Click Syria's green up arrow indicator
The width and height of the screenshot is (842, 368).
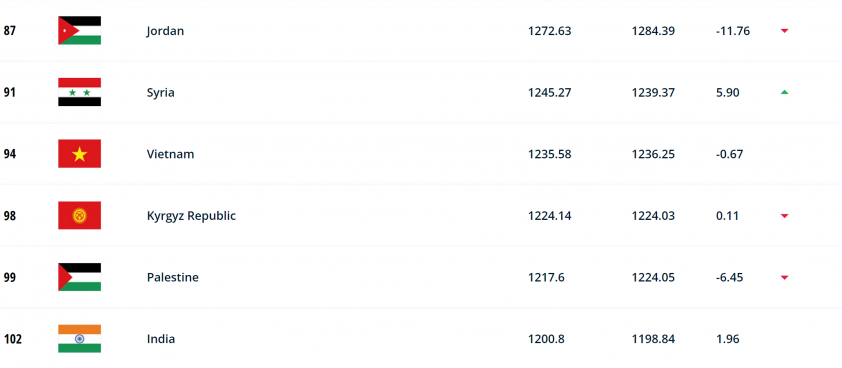click(x=785, y=92)
